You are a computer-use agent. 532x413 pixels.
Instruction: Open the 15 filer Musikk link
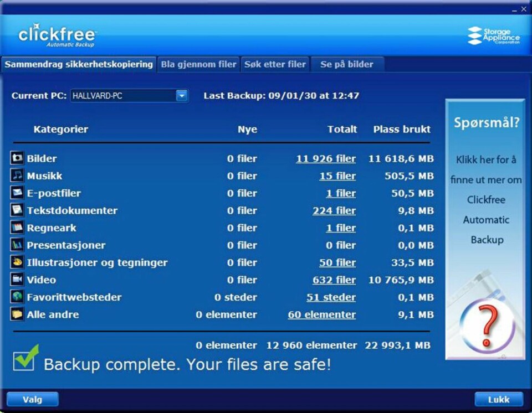coord(337,176)
